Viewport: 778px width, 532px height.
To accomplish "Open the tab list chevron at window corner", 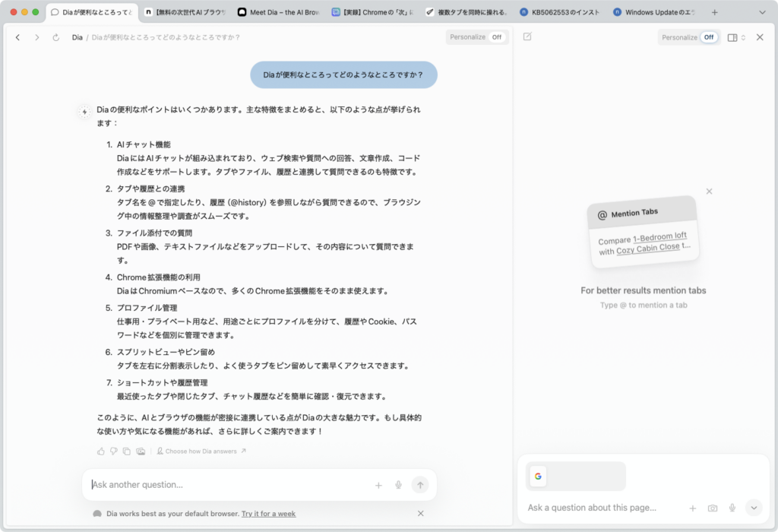I will click(x=762, y=12).
